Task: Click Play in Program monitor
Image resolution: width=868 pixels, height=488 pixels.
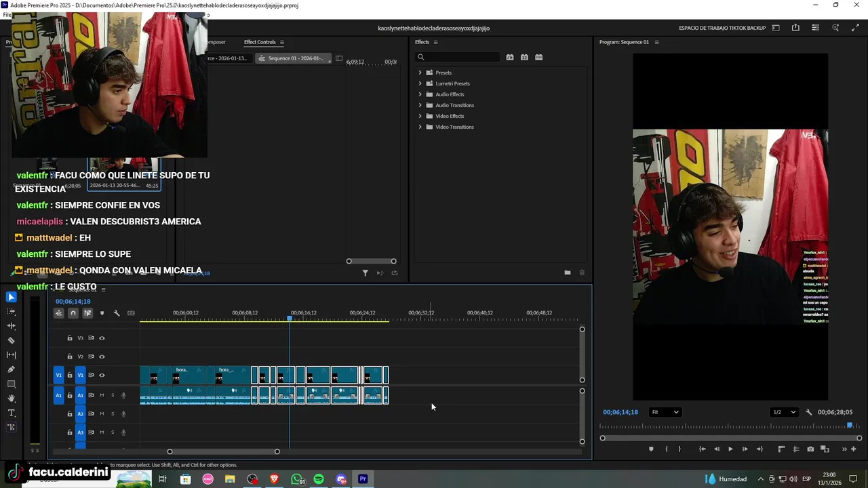Action: click(730, 449)
